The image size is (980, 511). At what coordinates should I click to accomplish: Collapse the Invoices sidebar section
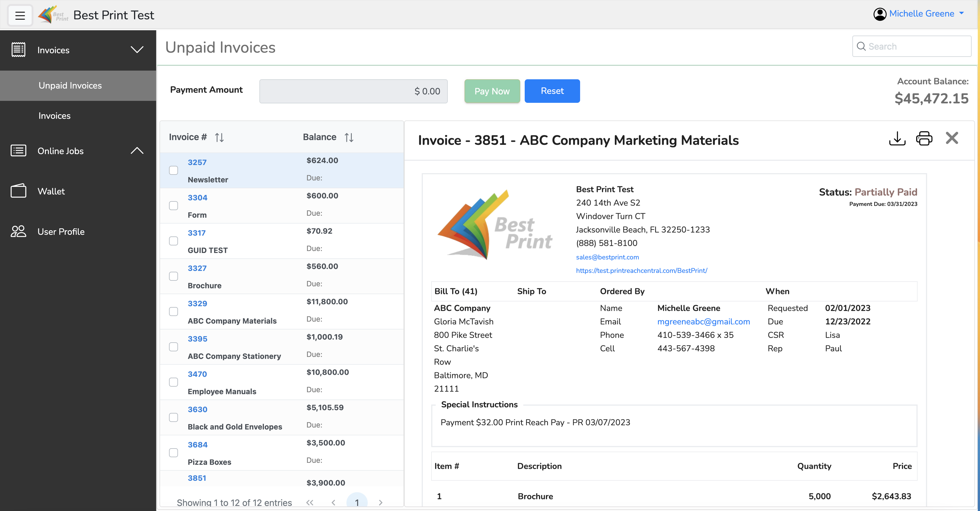137,50
